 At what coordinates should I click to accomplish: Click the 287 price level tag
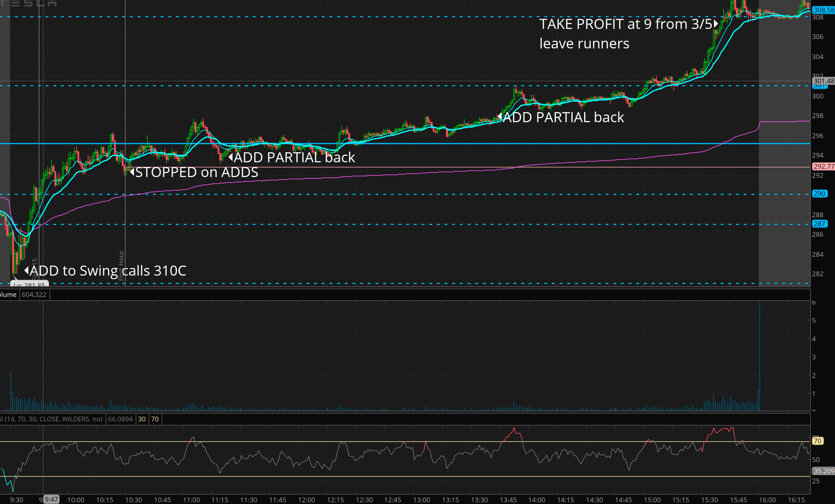pyautogui.click(x=819, y=224)
